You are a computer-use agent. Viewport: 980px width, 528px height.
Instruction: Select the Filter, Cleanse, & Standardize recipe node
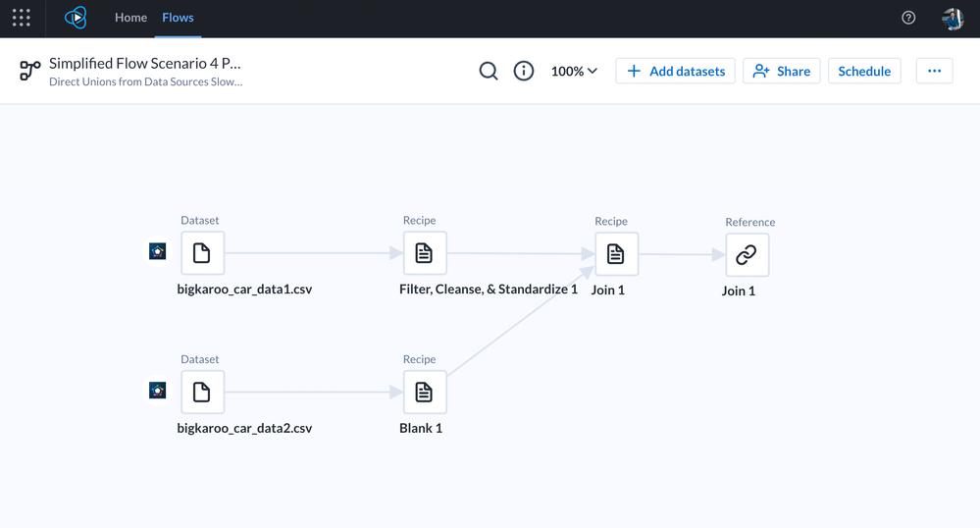click(x=424, y=253)
